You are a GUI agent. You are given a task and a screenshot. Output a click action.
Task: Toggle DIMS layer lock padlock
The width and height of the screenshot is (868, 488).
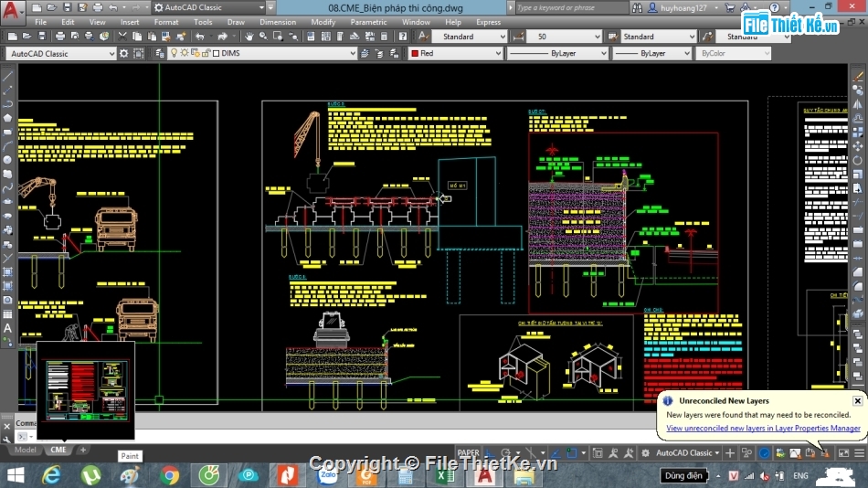tap(206, 53)
